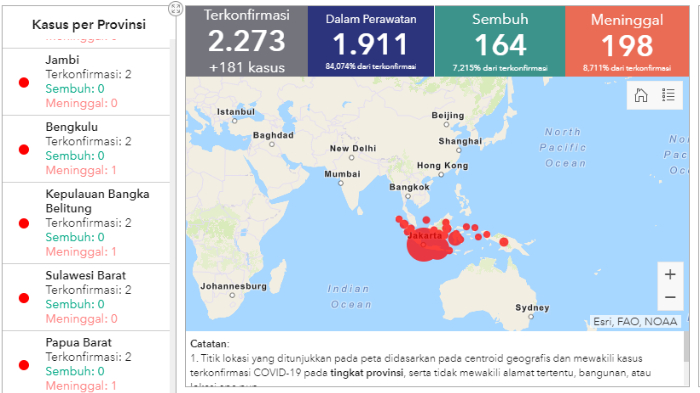Screen dimensions: 700x393
Task: Click the map home (default extent) icon
Action: (x=641, y=95)
